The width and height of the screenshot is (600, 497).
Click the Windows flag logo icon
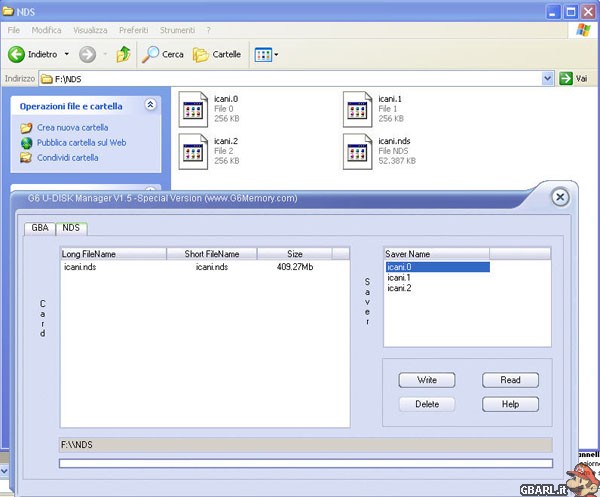583,30
